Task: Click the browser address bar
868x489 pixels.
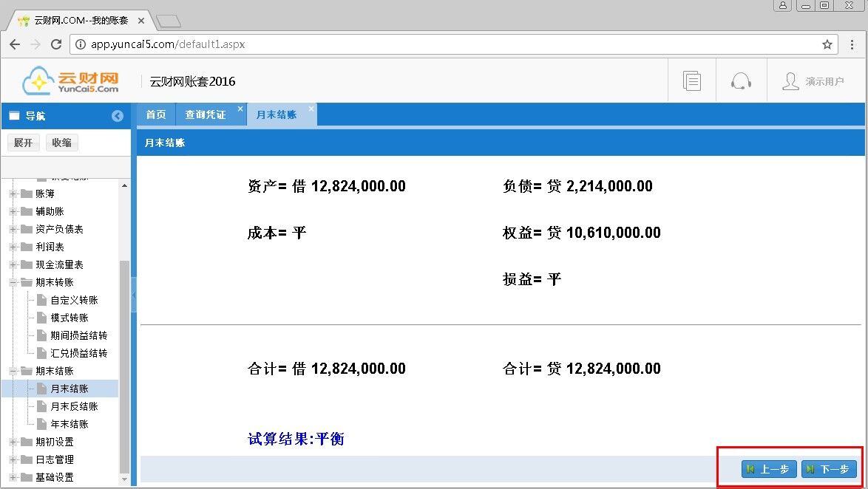Action: tap(444, 44)
